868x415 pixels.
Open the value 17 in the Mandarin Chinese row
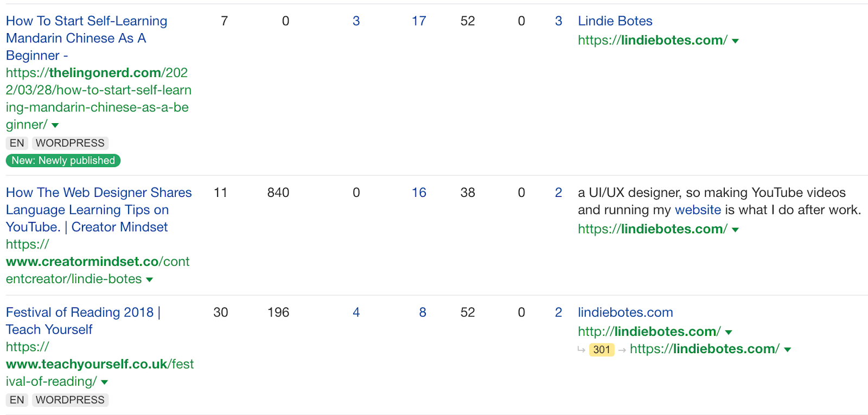(418, 21)
